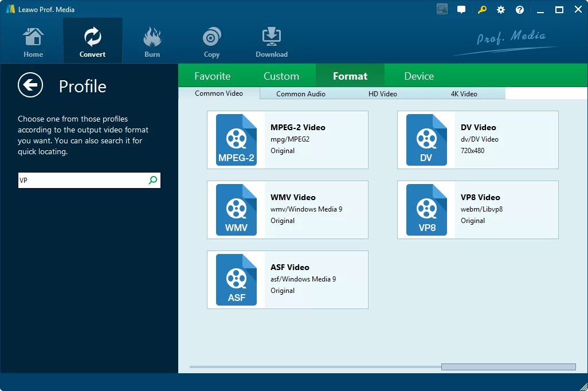The width and height of the screenshot is (588, 391).
Task: Select the HD Video category tab
Action: (x=382, y=93)
